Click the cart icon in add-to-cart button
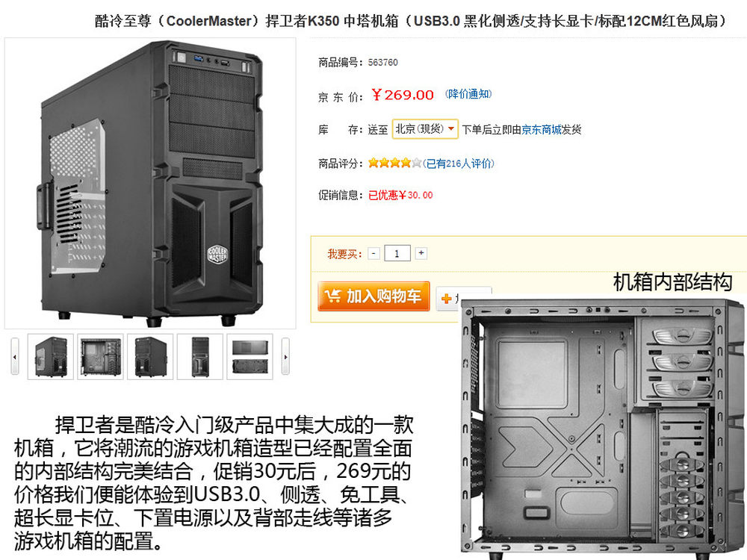The width and height of the screenshot is (747, 560). [332, 296]
